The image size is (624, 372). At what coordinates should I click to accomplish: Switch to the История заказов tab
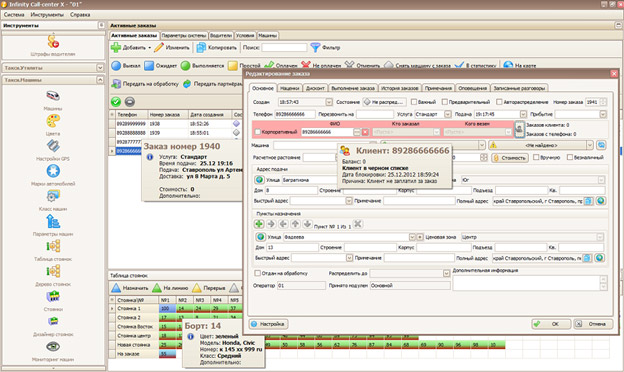click(x=399, y=88)
